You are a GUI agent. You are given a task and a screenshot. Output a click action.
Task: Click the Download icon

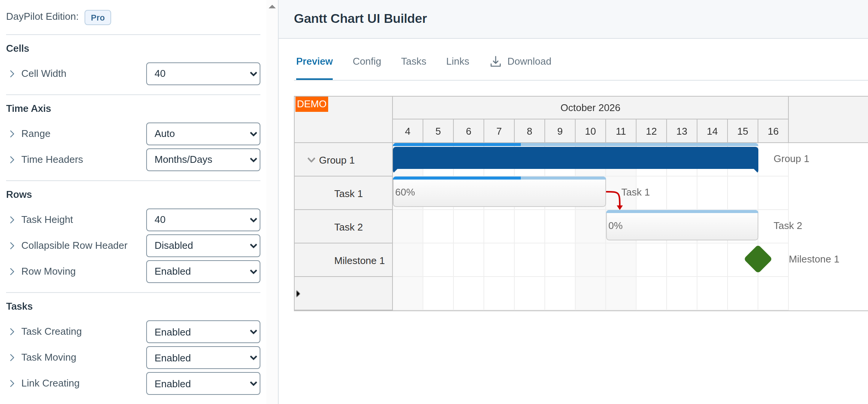[495, 61]
